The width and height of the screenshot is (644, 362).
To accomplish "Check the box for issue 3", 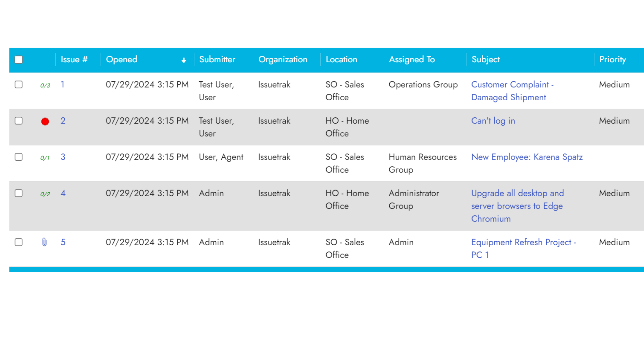I will (19, 157).
